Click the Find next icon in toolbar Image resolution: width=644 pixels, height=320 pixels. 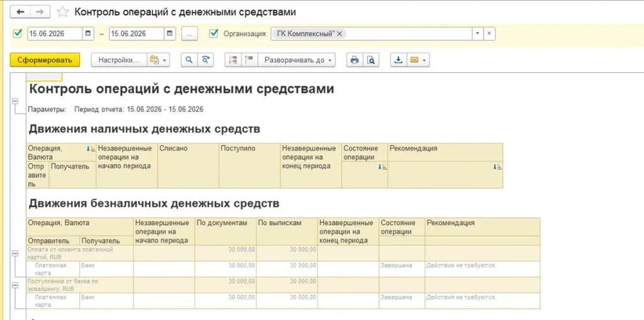pos(206,60)
